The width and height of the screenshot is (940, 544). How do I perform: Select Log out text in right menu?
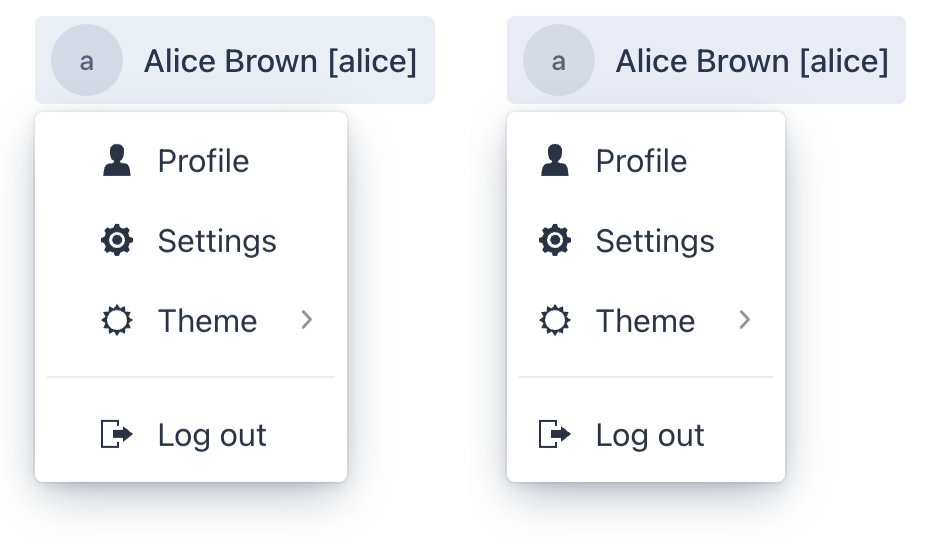pyautogui.click(x=650, y=435)
